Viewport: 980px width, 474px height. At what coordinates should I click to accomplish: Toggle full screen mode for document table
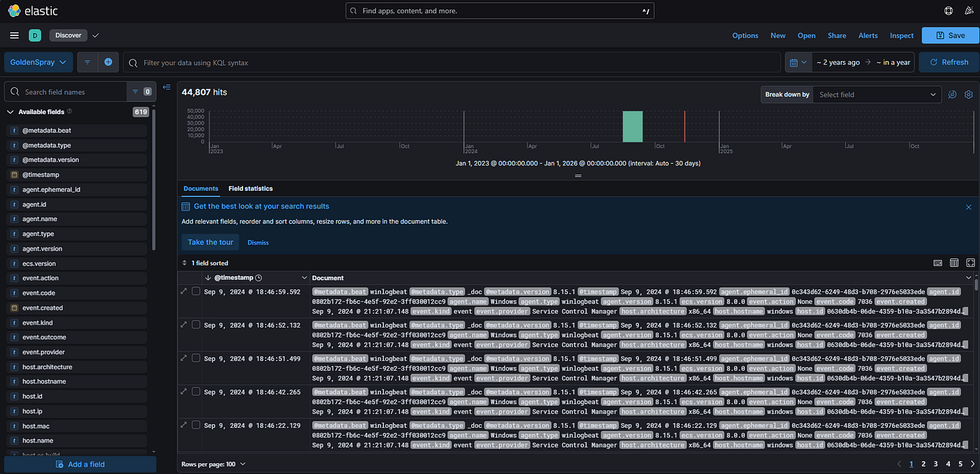click(x=971, y=263)
